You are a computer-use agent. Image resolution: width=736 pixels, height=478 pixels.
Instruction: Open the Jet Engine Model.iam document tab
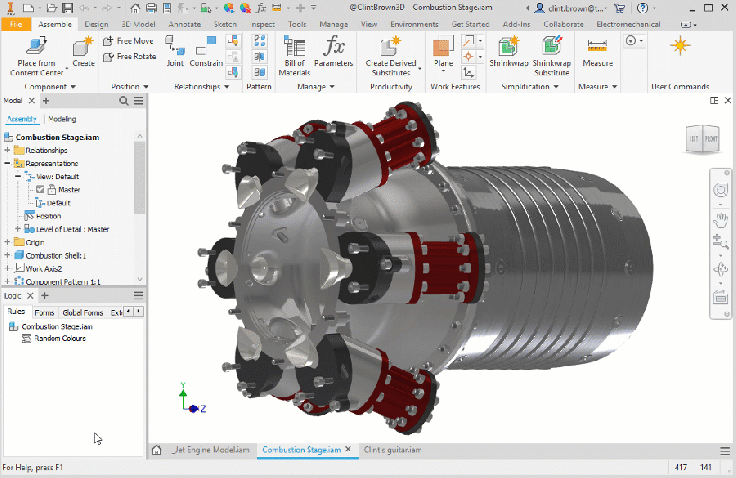[x=209, y=450]
